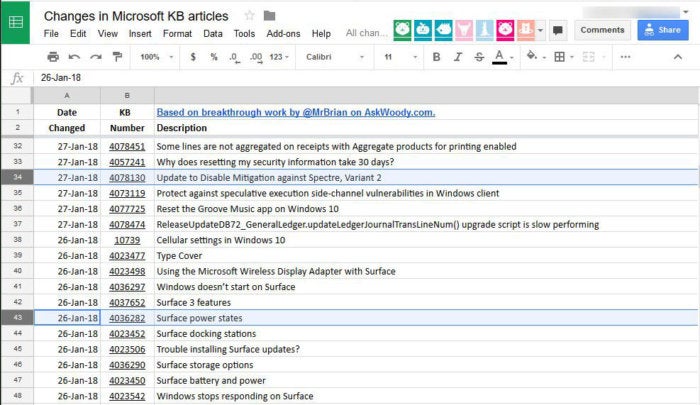Open the 123 number format dropdown
This screenshot has height=405, width=700.
(279, 57)
